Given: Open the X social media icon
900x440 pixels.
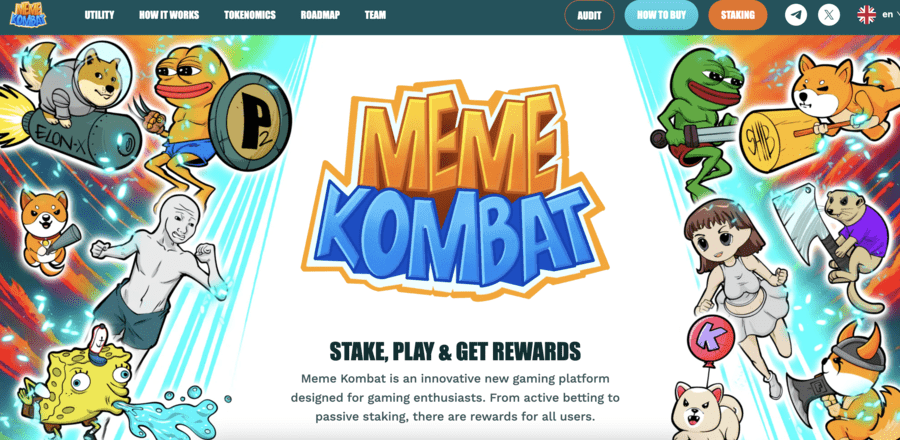Looking at the screenshot, I should coord(829,15).
